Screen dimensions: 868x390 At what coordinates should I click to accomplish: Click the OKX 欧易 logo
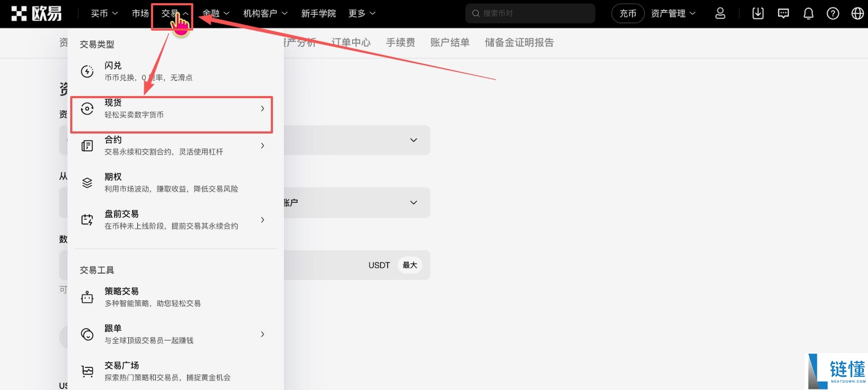point(36,13)
